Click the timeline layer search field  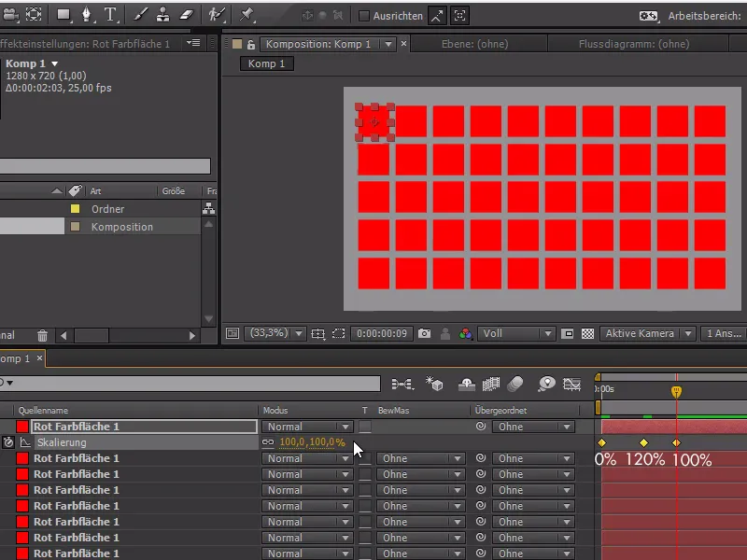tap(190, 384)
